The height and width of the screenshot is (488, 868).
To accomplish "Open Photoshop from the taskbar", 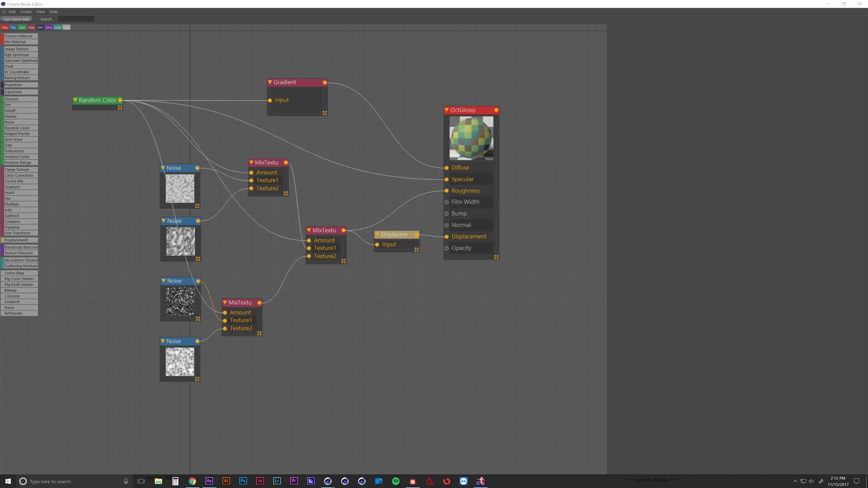I will [243, 481].
